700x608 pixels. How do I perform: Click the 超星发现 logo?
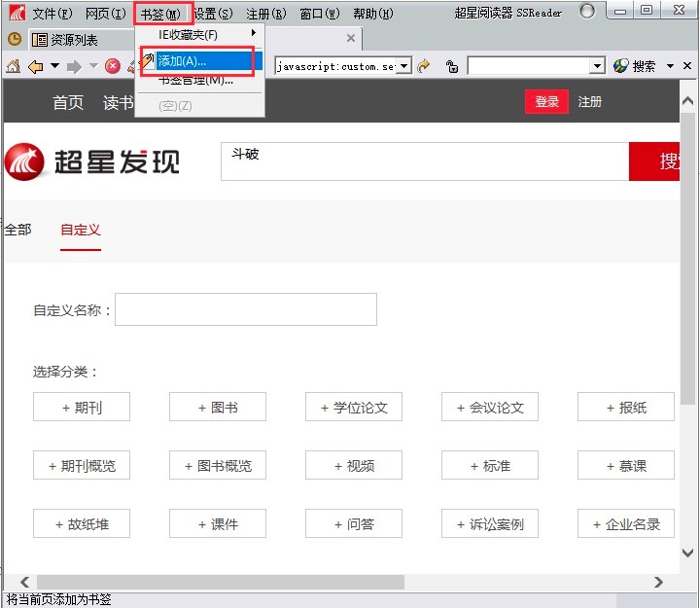point(92,161)
